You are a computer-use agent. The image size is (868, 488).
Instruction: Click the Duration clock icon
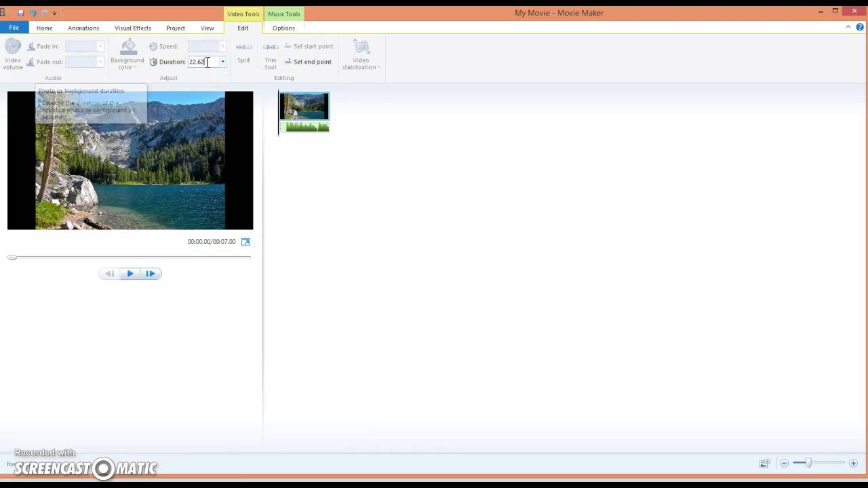coord(153,62)
